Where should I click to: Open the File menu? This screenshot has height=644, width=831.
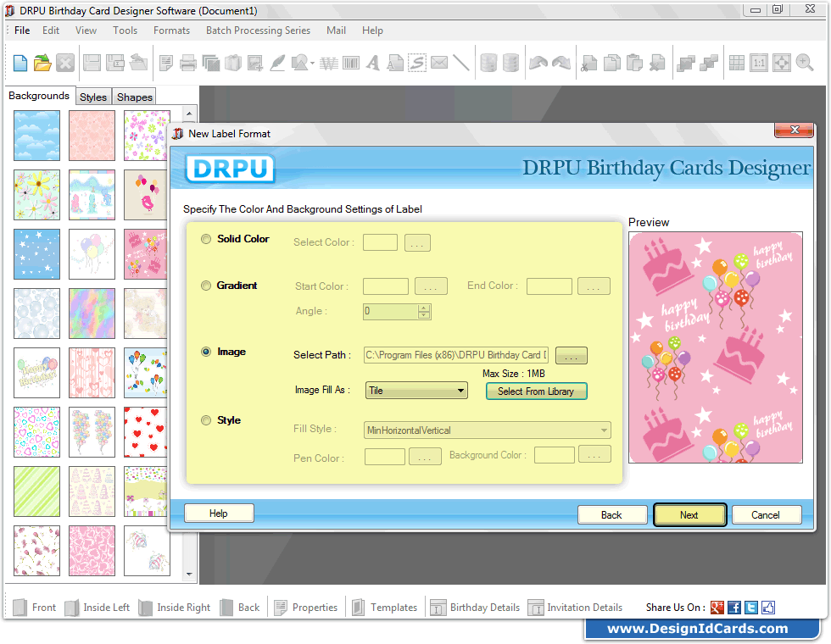pyautogui.click(x=22, y=31)
